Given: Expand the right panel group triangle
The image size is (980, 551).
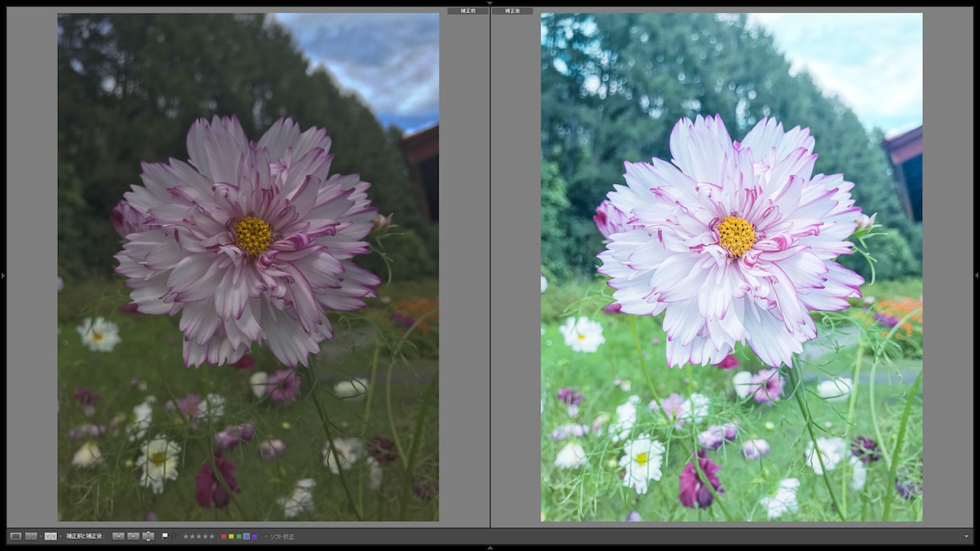Looking at the screenshot, I should [977, 275].
